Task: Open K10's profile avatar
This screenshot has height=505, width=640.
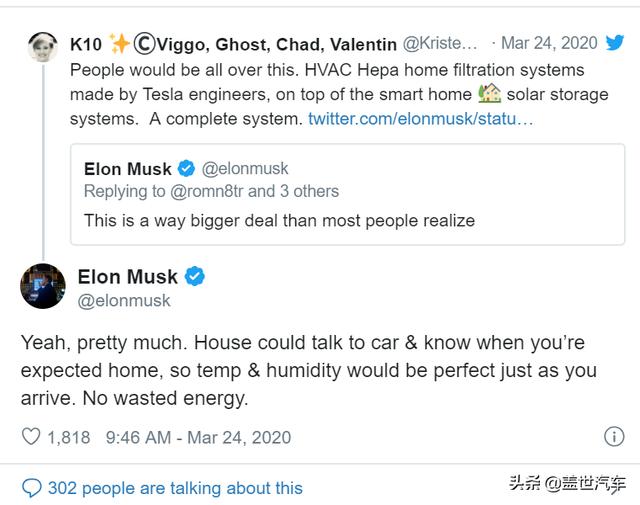Action: click(43, 47)
